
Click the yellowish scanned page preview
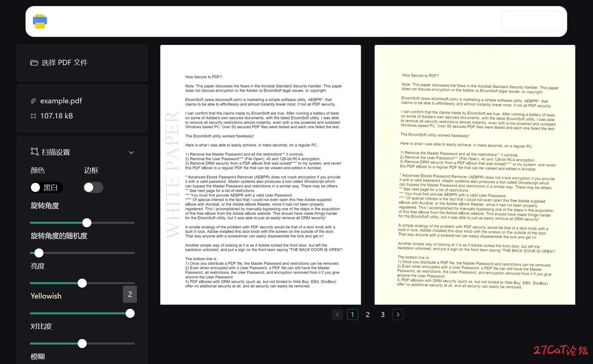[x=475, y=175]
